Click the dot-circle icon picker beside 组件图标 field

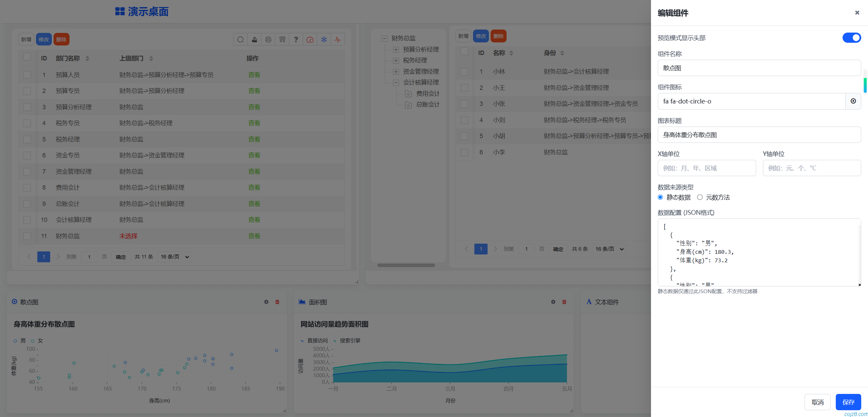coord(853,101)
